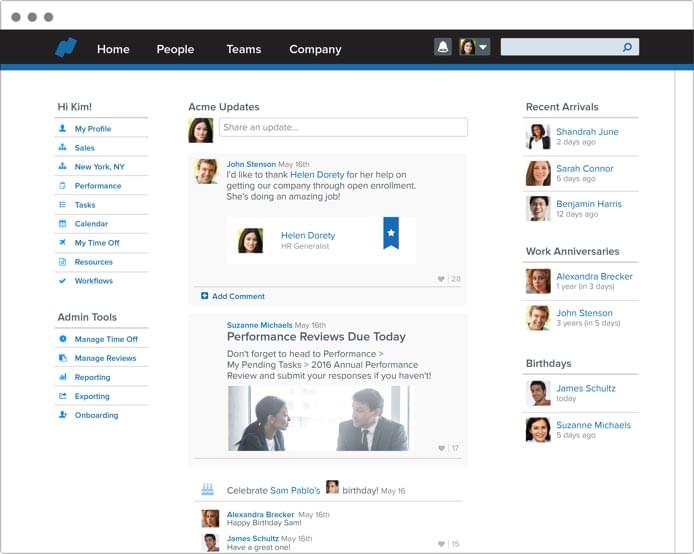
Task: Expand the user avatar dropdown arrow
Action: point(483,47)
